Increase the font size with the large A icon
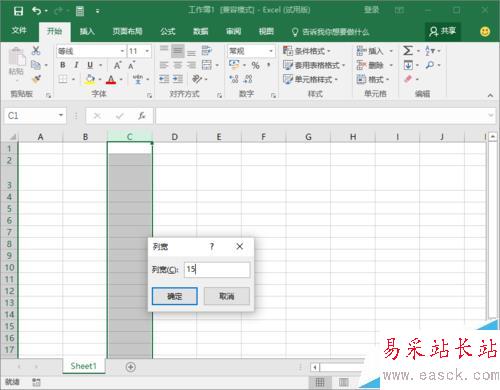This screenshot has height=390, width=500. [x=117, y=65]
